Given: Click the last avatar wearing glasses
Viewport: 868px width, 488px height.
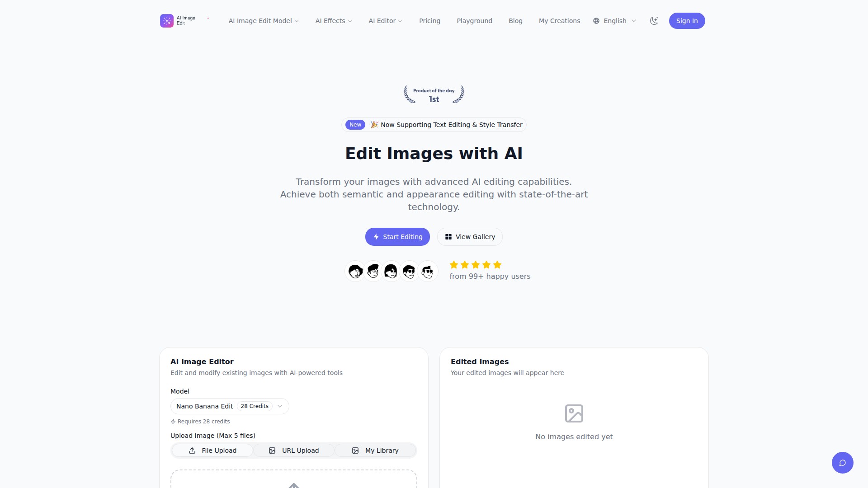Looking at the screenshot, I should point(427,271).
